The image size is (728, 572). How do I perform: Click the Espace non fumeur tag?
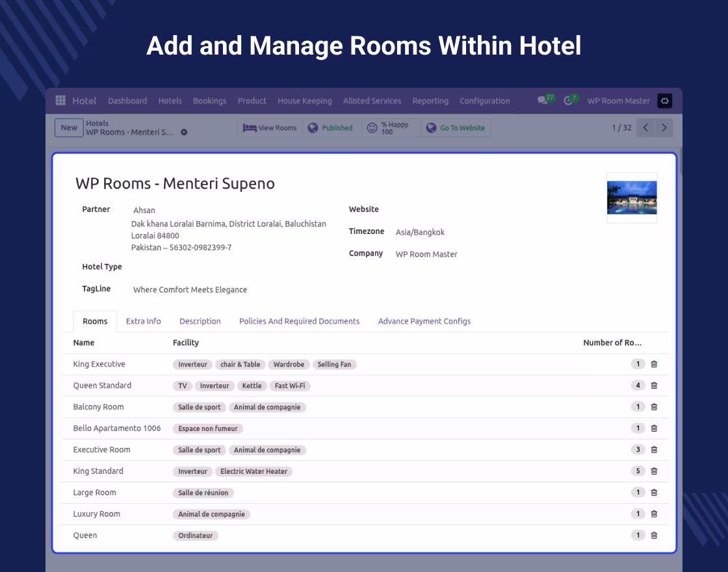point(207,428)
